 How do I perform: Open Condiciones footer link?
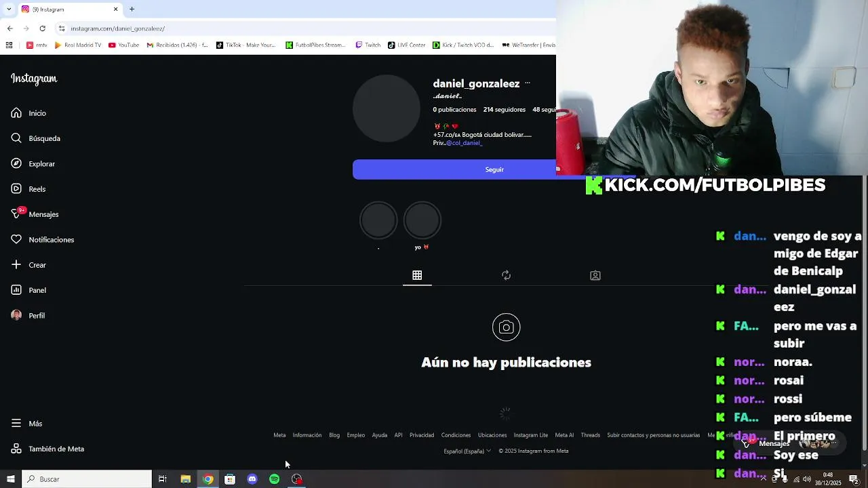(x=456, y=435)
